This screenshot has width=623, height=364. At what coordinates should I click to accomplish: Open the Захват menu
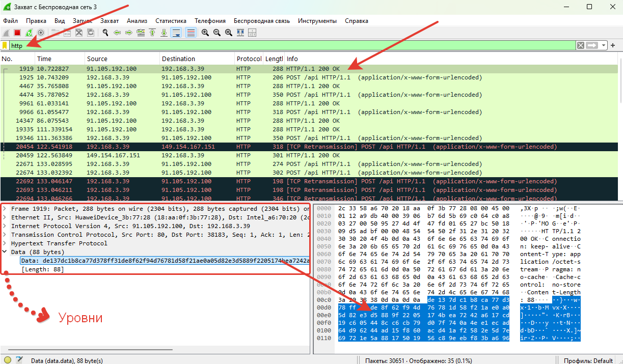(110, 21)
